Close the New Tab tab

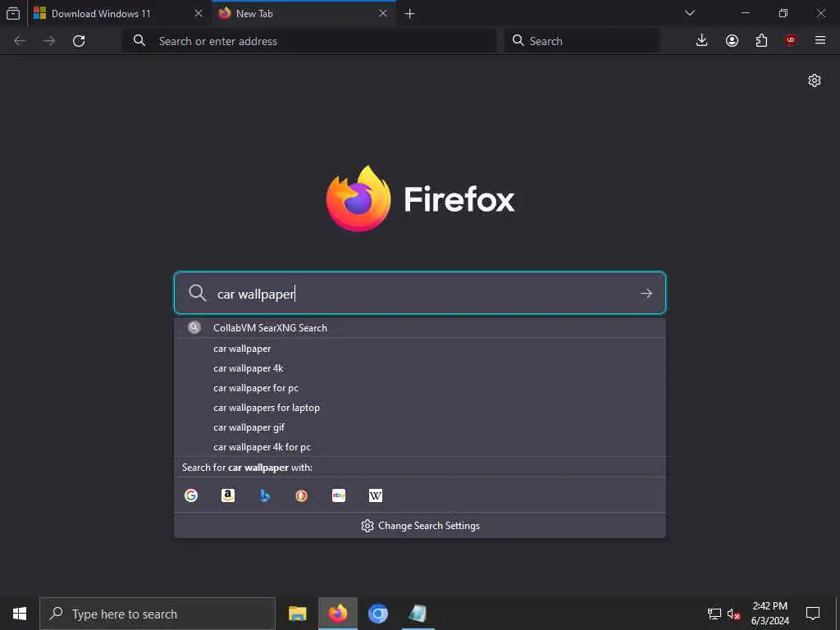point(382,13)
